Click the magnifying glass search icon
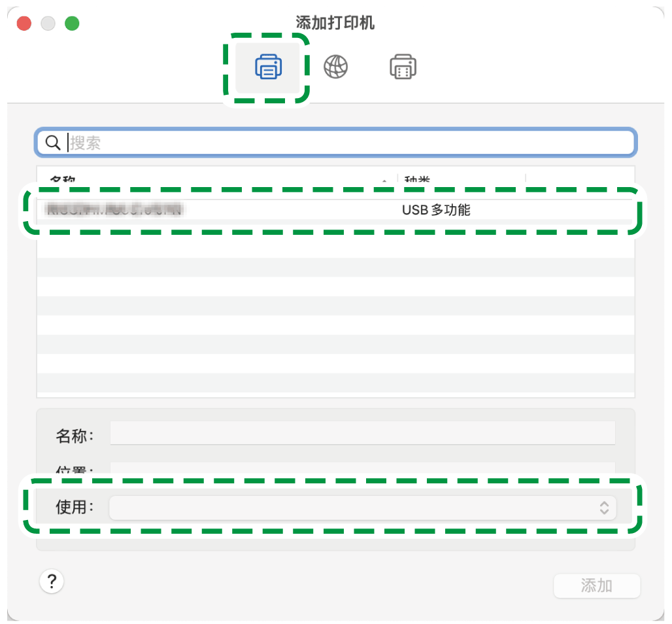 [53, 142]
